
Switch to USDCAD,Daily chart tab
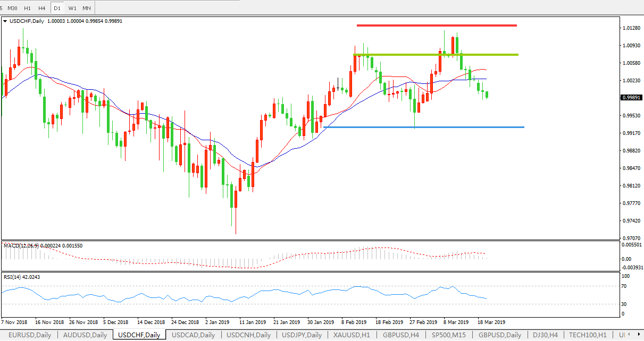(194, 335)
